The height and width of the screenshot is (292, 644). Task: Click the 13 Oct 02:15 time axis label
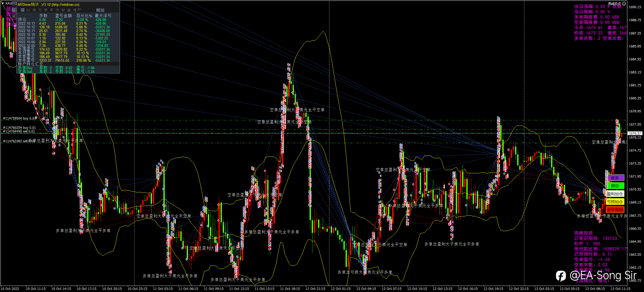click(x=544, y=289)
